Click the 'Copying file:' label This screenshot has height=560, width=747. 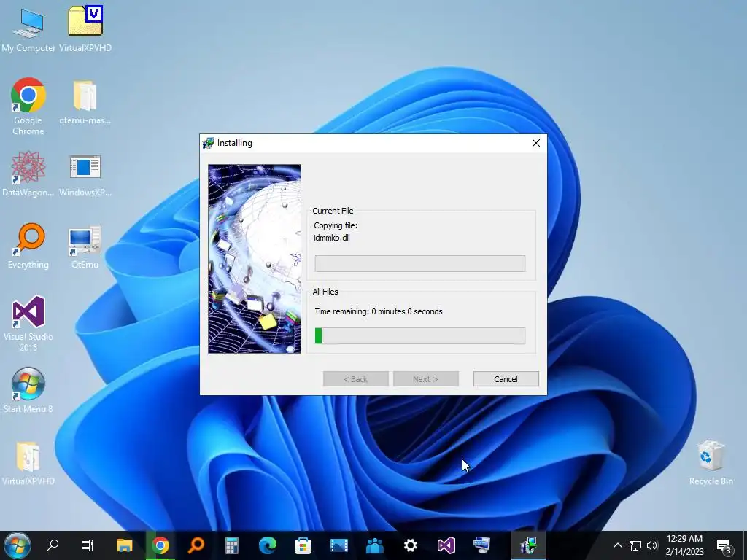click(x=336, y=225)
